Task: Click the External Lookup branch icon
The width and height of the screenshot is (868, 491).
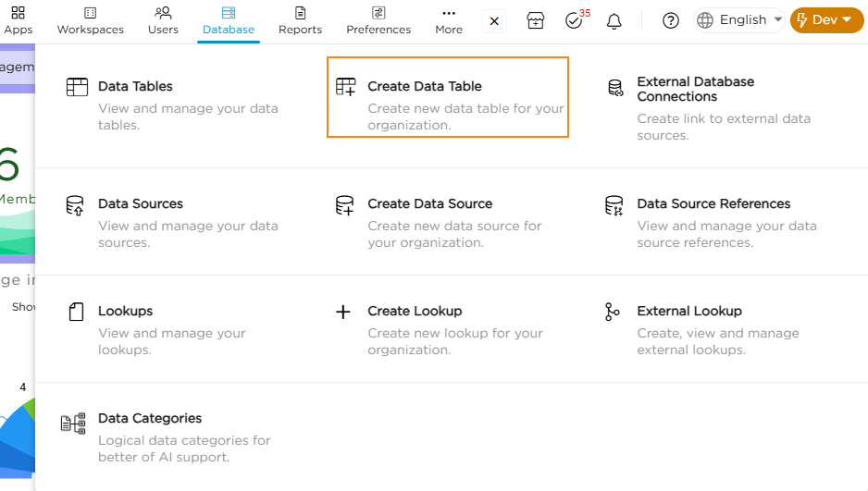Action: click(613, 312)
